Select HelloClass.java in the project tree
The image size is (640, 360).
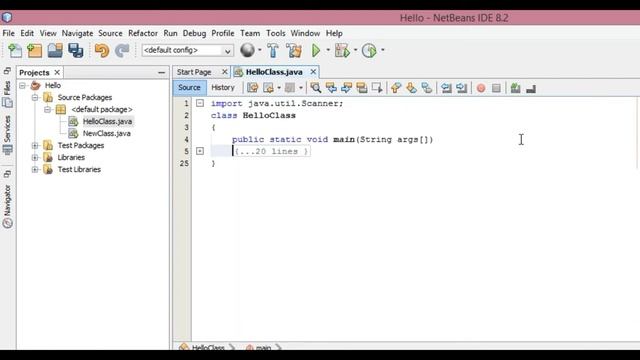[107, 121]
